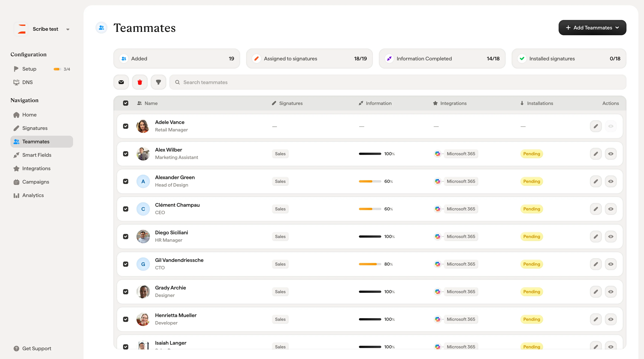Image resolution: width=644 pixels, height=359 pixels.
Task: Click Gil Vandendriessche's letter G avatar
Action: (143, 264)
